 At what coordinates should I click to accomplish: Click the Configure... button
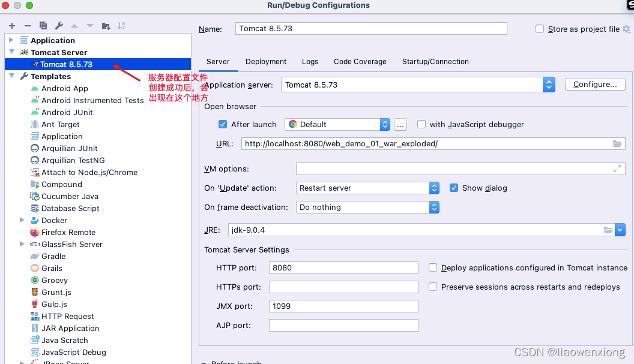(595, 85)
